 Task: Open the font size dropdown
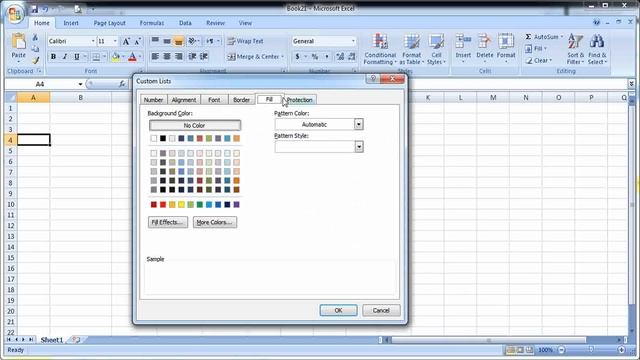[115, 41]
